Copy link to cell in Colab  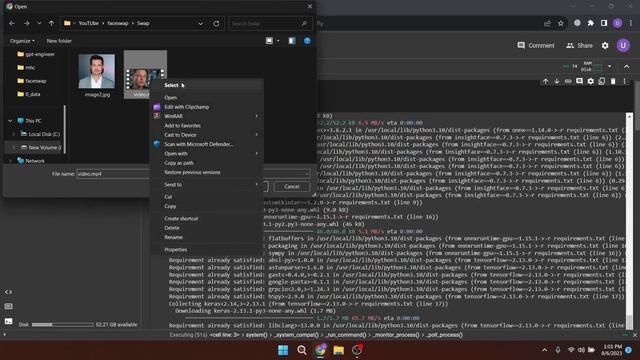[x=568, y=82]
